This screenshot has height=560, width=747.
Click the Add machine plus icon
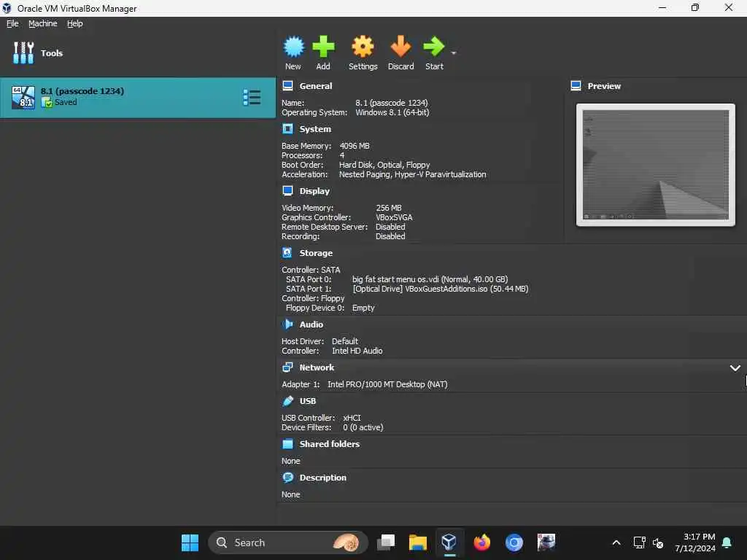pyautogui.click(x=323, y=47)
